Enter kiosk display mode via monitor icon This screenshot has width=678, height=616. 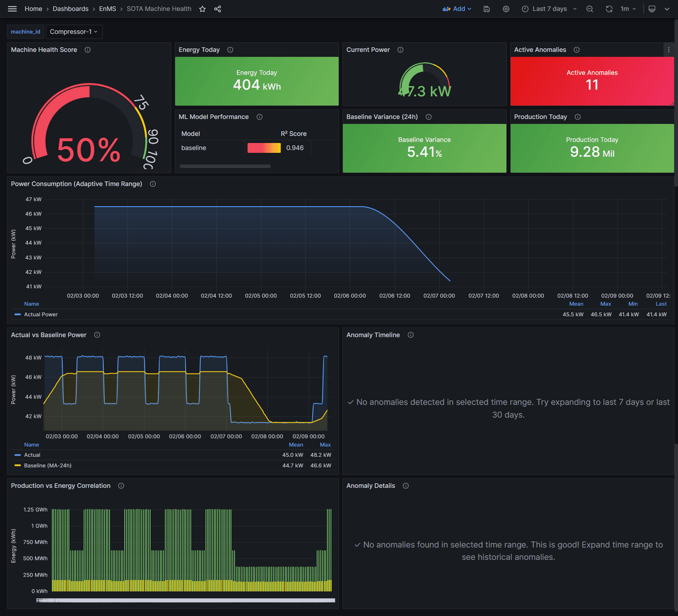pyautogui.click(x=652, y=9)
